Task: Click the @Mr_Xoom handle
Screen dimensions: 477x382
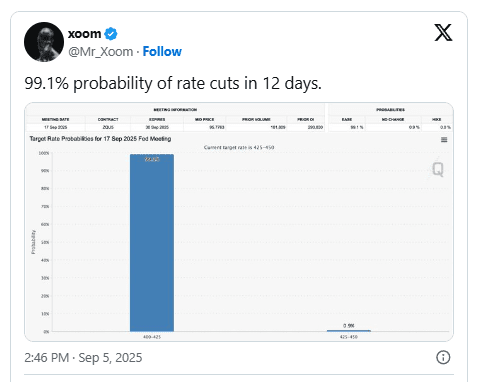Action: [x=100, y=52]
